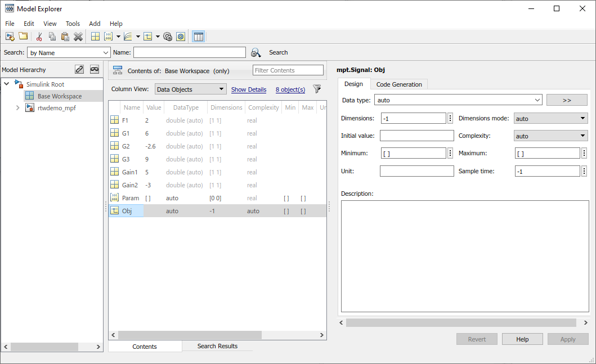Click the Show Details link
This screenshot has width=596, height=364.
(x=249, y=89)
